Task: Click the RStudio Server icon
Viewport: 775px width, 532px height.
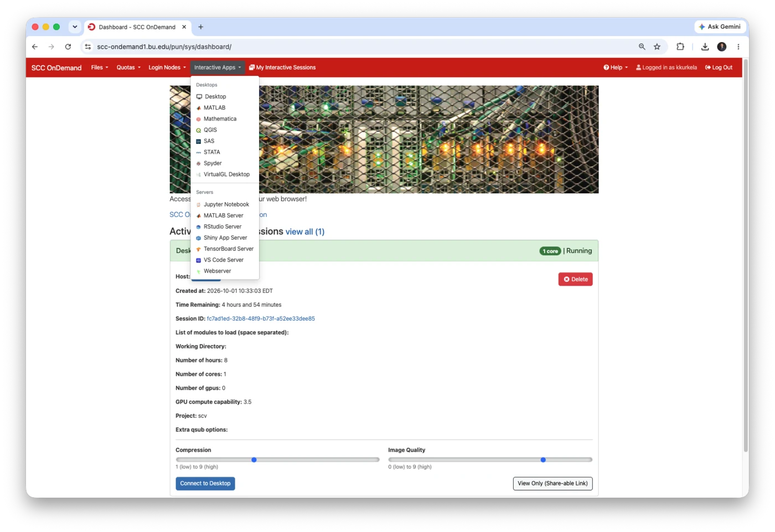Action: [x=199, y=227]
